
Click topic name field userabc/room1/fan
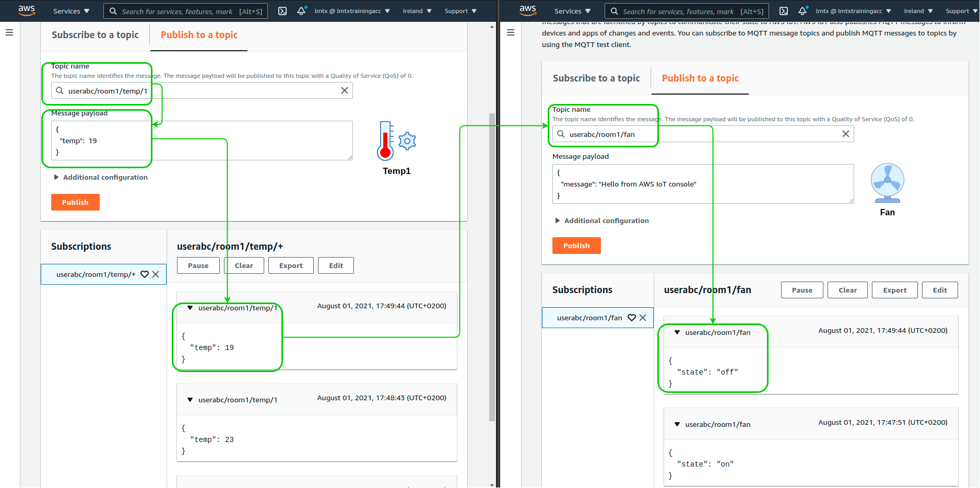tap(703, 134)
